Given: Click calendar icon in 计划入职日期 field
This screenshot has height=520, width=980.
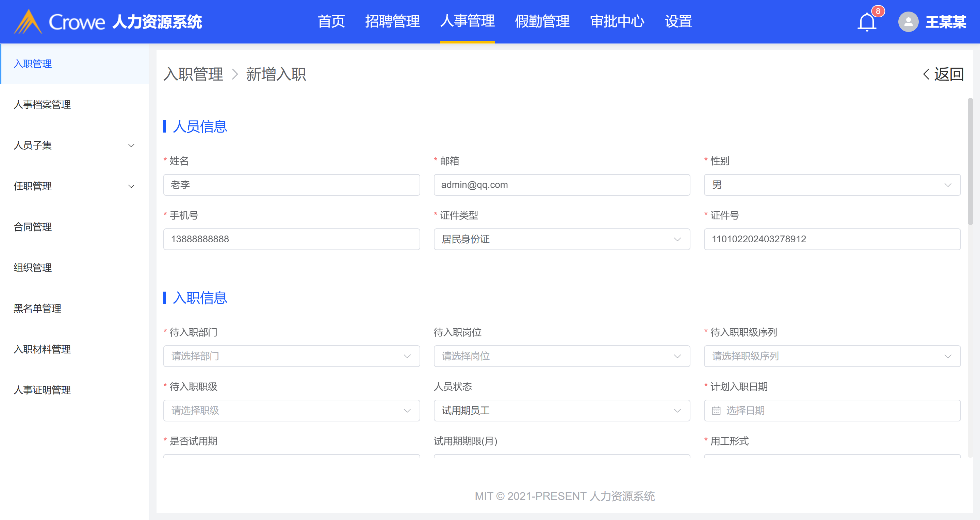Looking at the screenshot, I should coord(716,411).
